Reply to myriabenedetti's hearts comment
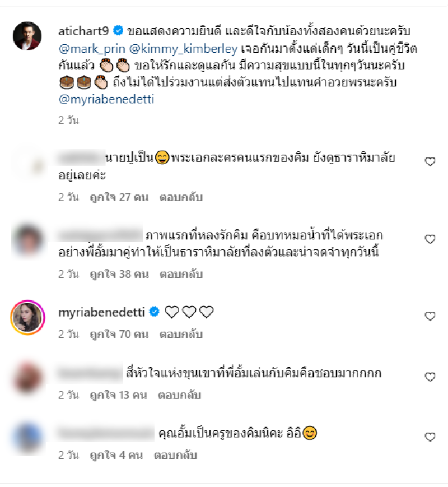This screenshot has height=487, width=448. [x=181, y=334]
